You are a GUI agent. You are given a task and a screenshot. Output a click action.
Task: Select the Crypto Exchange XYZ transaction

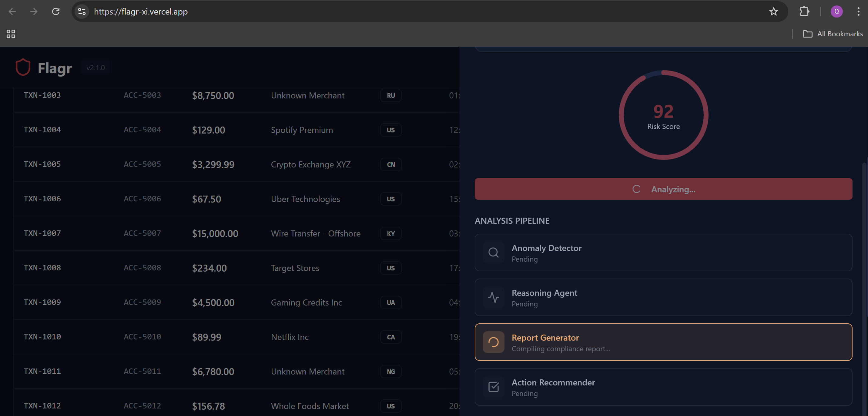tap(310, 165)
